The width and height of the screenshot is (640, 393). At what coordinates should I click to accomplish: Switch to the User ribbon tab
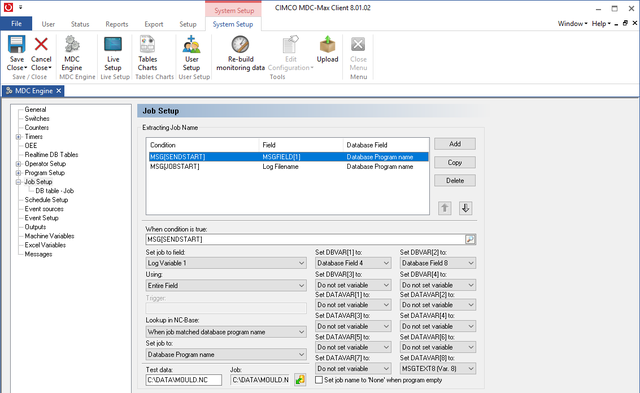(48, 24)
